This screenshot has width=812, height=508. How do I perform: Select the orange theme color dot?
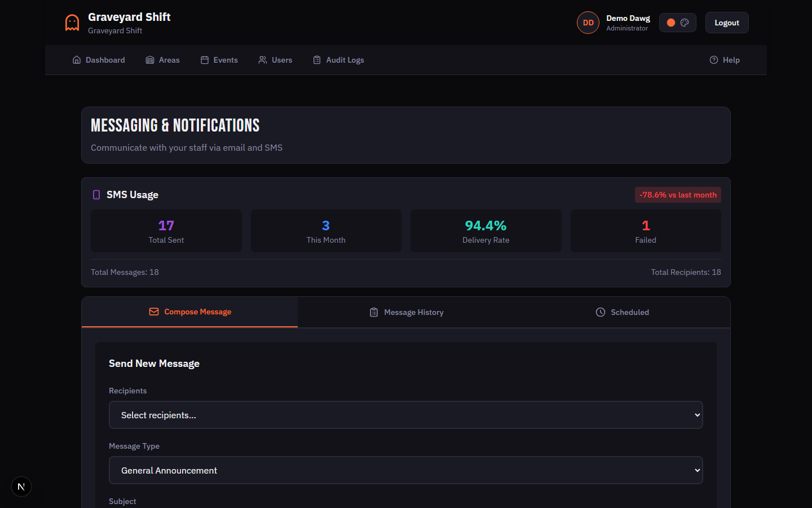(670, 23)
